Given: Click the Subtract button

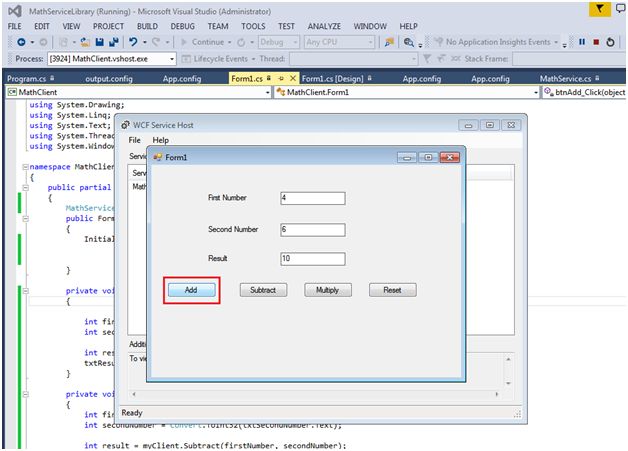Looking at the screenshot, I should coord(263,290).
